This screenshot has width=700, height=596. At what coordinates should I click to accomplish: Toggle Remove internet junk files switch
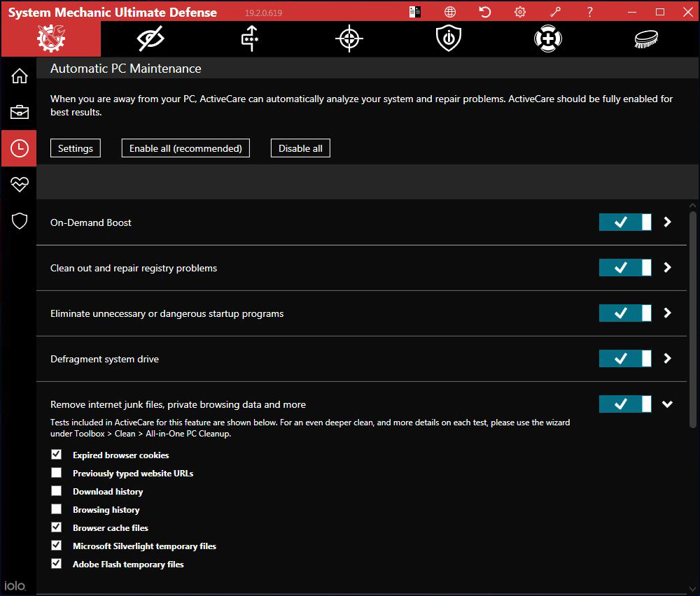624,404
